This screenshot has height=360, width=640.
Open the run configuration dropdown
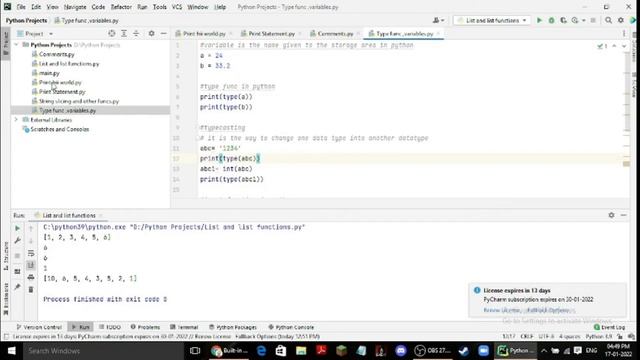493,20
